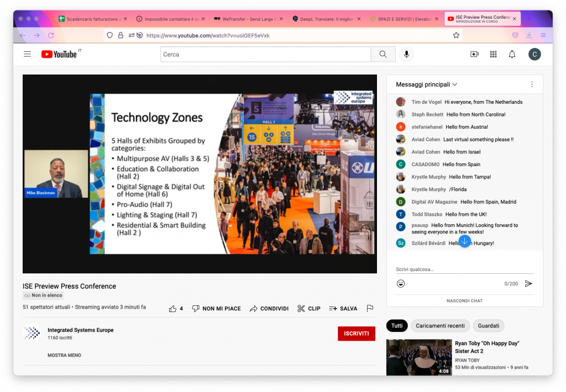The width and height of the screenshot is (566, 392).
Task: Click chat author Tim de Vogel
Action: tap(426, 102)
